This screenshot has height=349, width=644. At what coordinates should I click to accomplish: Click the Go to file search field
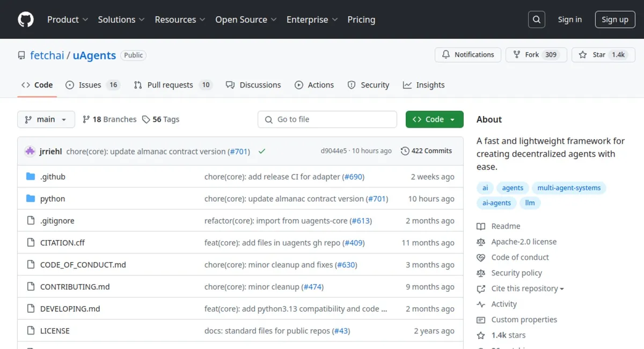coord(327,119)
